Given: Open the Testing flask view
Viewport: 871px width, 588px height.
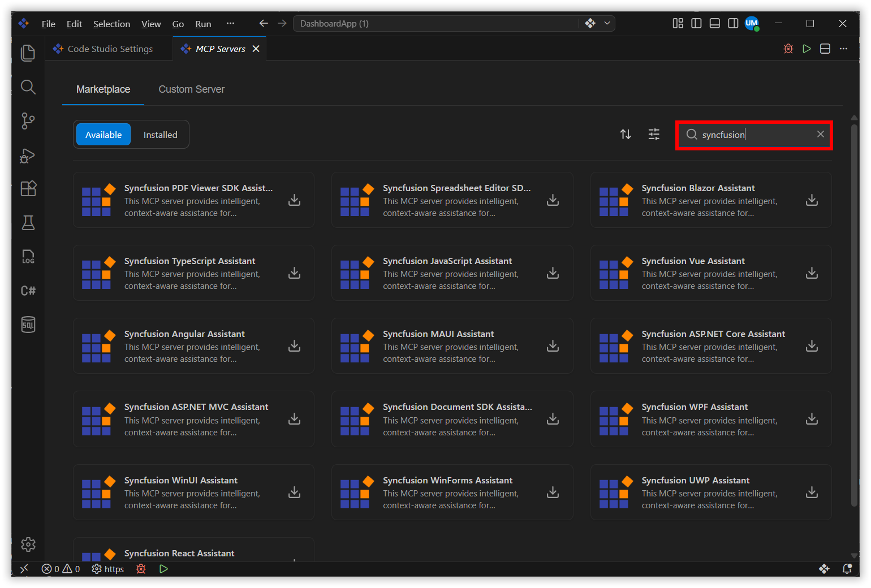Looking at the screenshot, I should (28, 223).
